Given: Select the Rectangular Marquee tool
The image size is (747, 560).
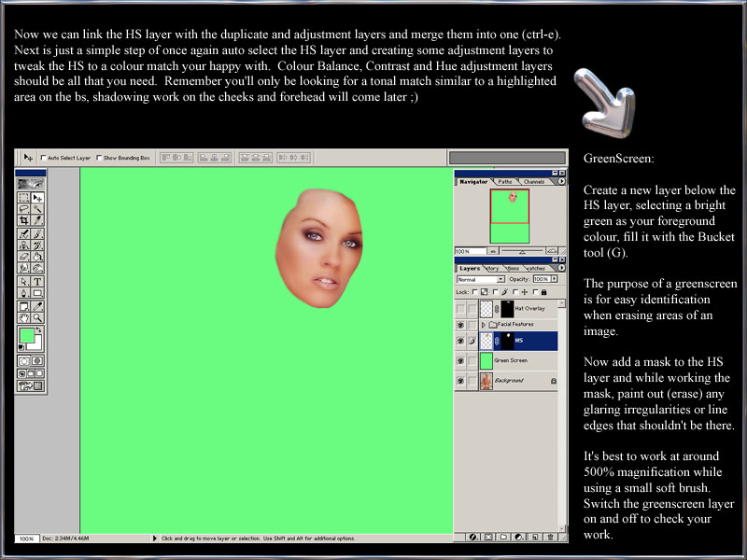Looking at the screenshot, I should click(x=24, y=197).
